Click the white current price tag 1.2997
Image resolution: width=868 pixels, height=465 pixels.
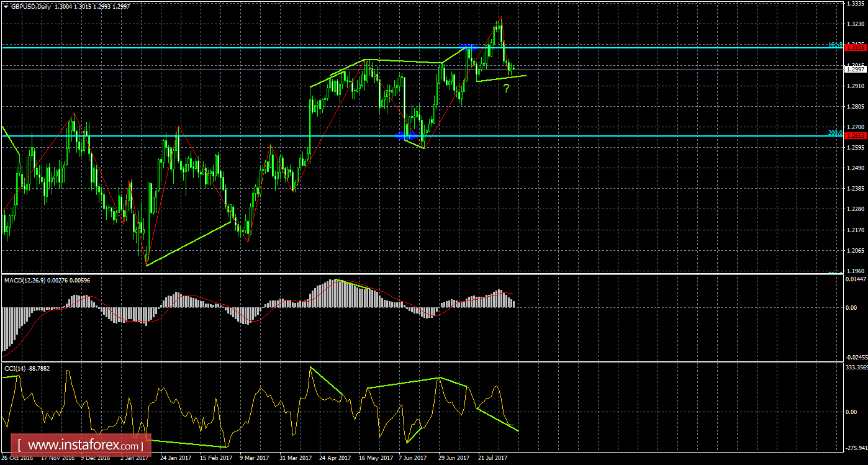(x=856, y=69)
